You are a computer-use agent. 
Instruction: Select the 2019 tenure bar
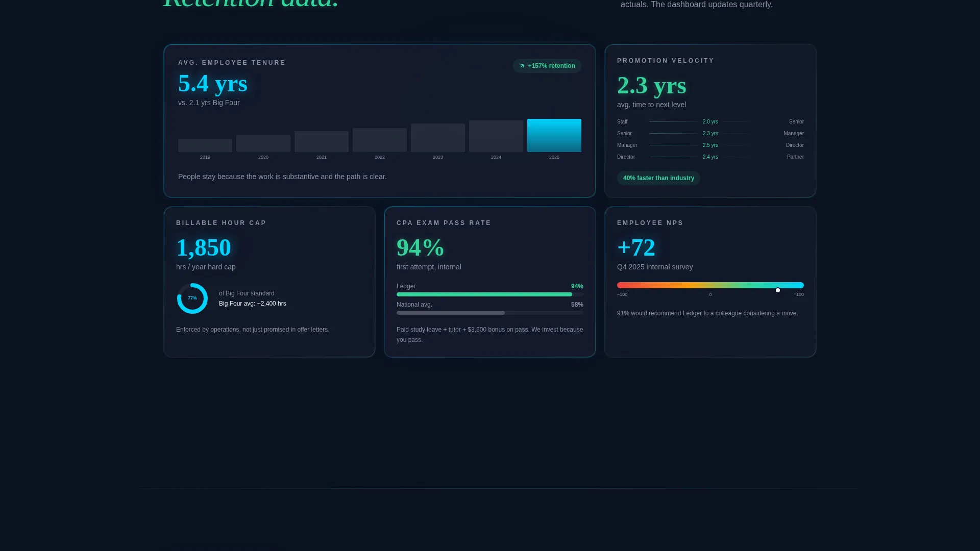(x=205, y=145)
